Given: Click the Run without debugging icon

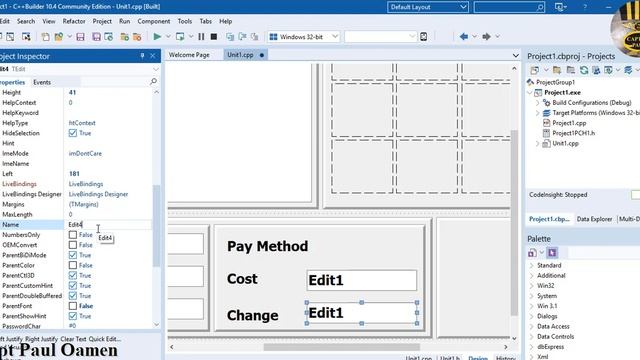Looking at the screenshot, I should click(x=180, y=37).
